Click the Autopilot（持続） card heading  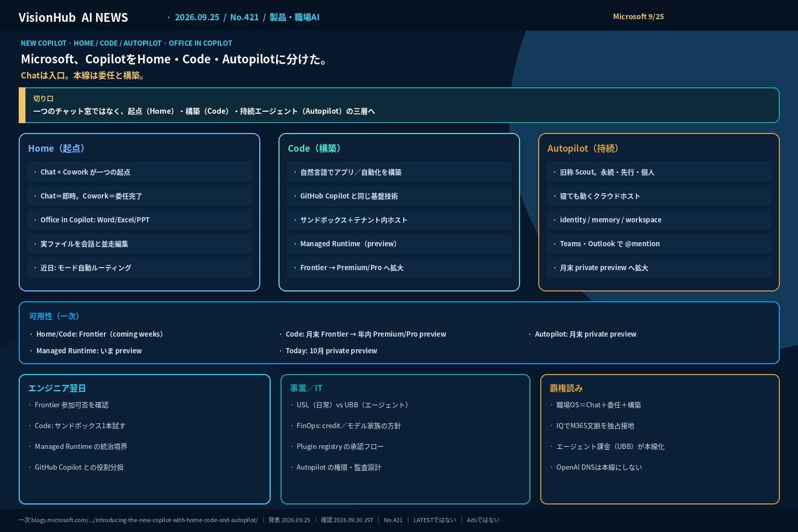pyautogui.click(x=584, y=149)
